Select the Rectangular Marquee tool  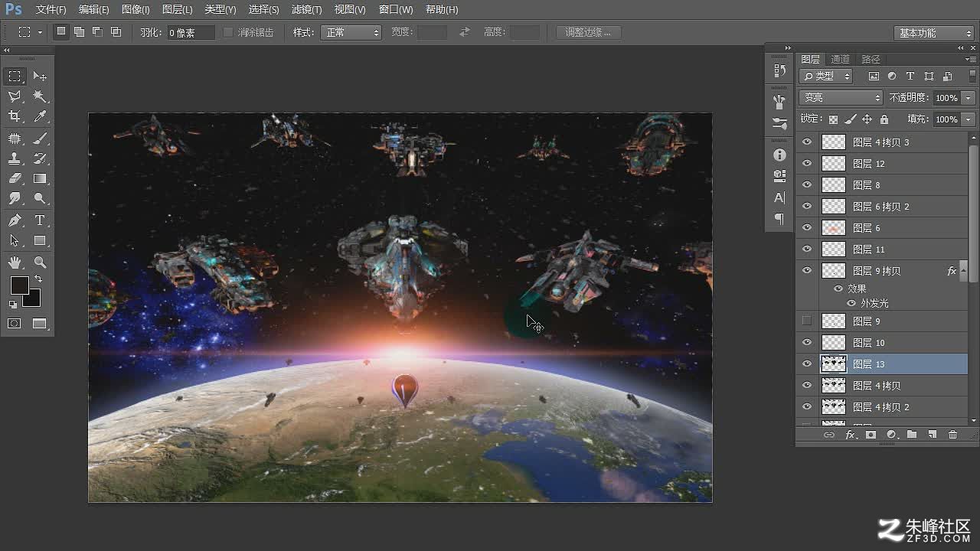15,77
